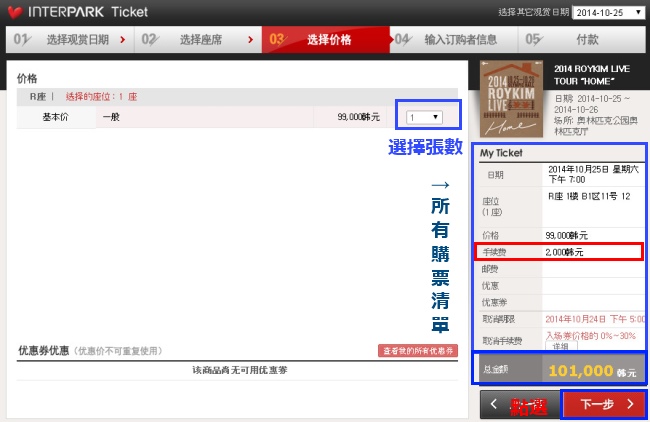Click the red 查看我的所有优惠券 button
Viewport: 650px width, 422px height.
(418, 351)
